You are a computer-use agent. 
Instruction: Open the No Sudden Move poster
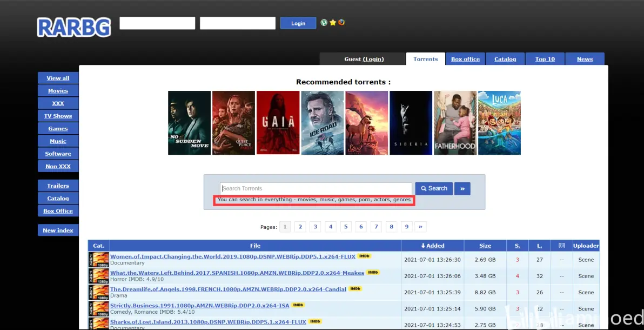[x=189, y=123]
